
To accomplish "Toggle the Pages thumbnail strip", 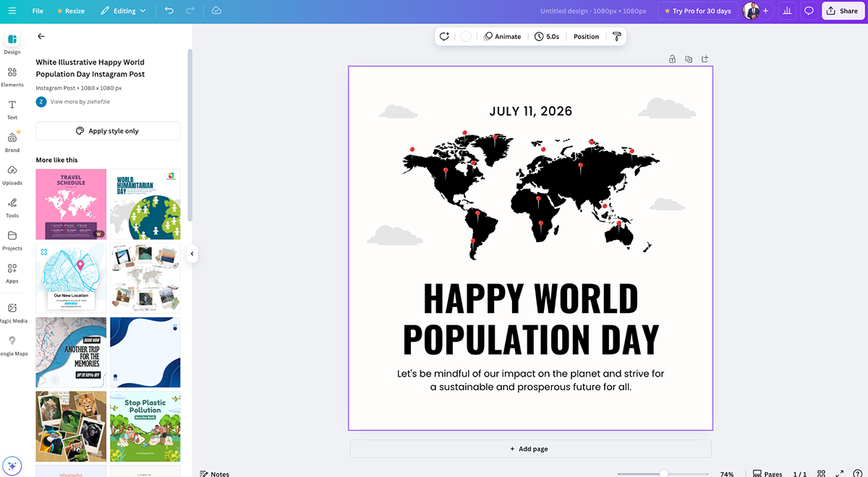I will click(x=767, y=474).
